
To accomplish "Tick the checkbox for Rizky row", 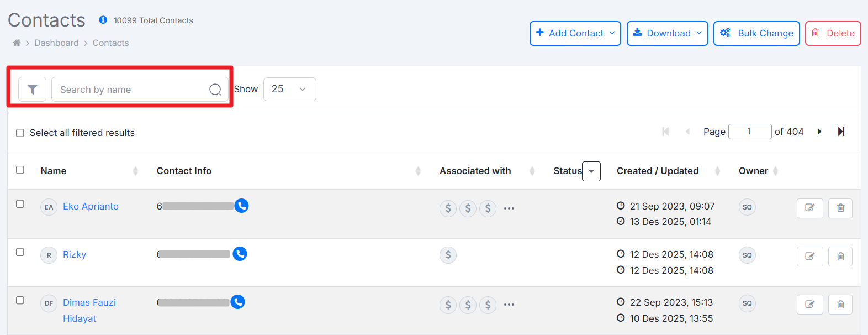I will pos(20,252).
